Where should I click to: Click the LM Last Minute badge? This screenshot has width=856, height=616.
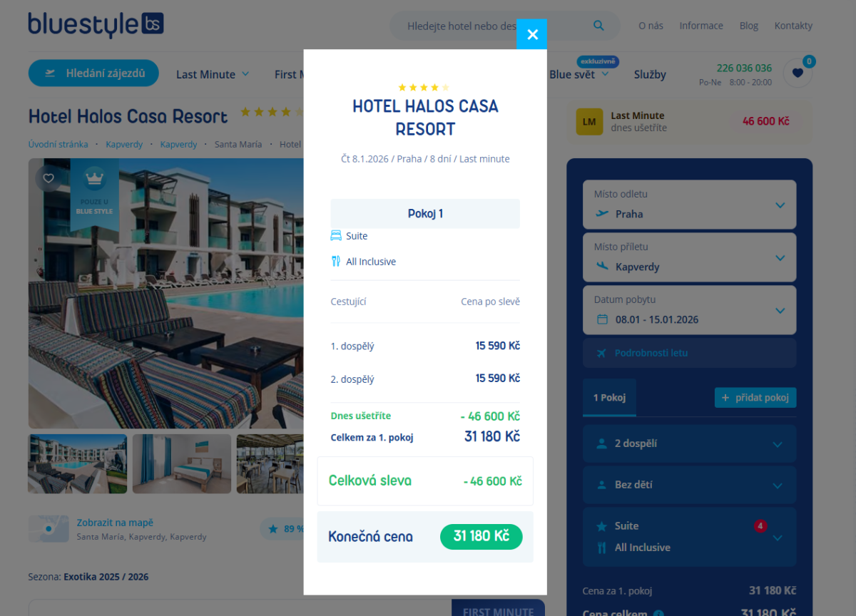pos(588,122)
